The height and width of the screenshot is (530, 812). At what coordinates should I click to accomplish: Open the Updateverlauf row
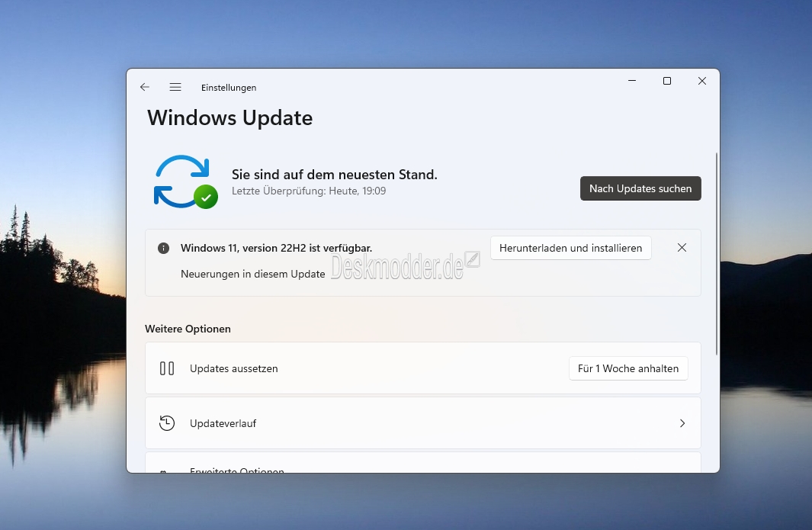click(x=422, y=423)
